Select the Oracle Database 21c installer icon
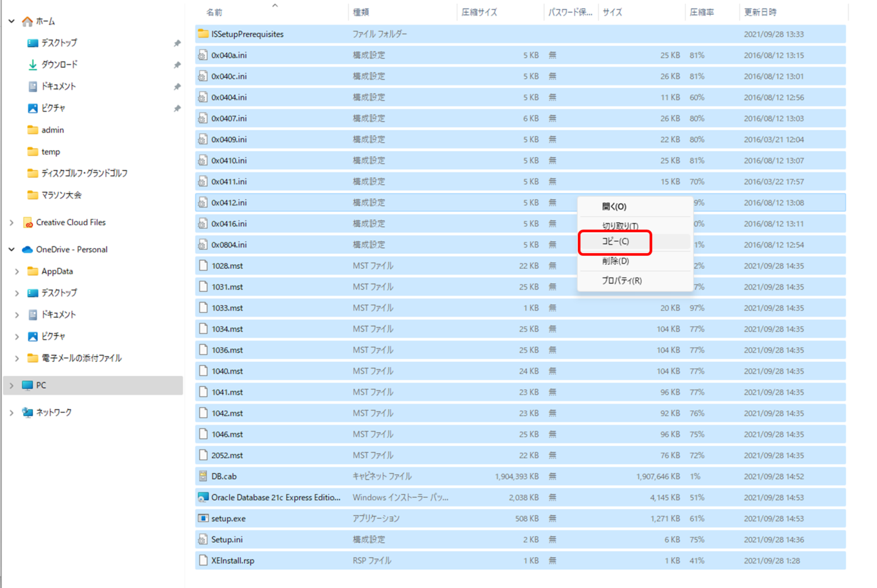 pos(203,497)
